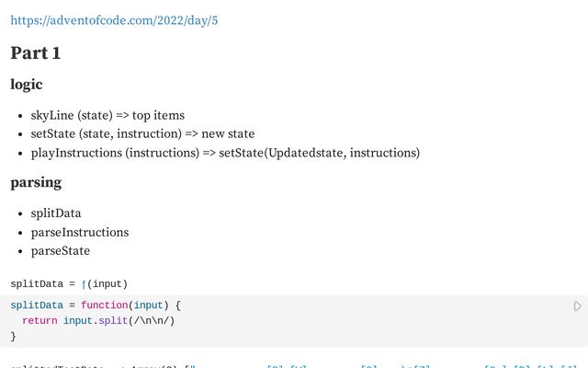Click the closing brace code line
Viewport: 588px width, 368px height.
tap(14, 337)
